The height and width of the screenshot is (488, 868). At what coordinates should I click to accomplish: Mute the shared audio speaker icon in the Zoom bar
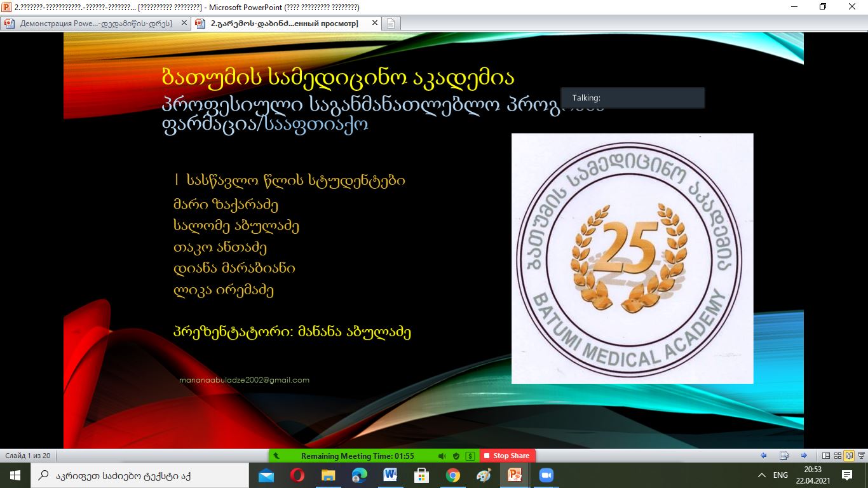[x=442, y=456]
